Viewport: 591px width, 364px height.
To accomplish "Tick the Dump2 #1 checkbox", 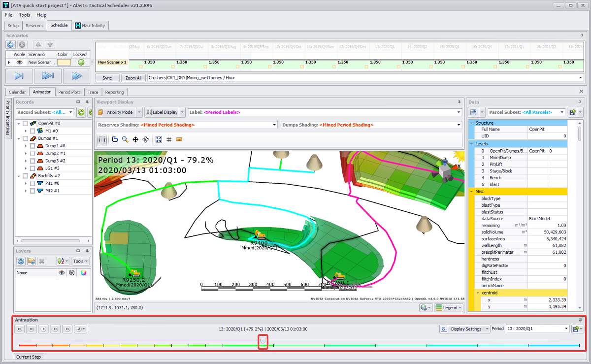I will tap(33, 154).
